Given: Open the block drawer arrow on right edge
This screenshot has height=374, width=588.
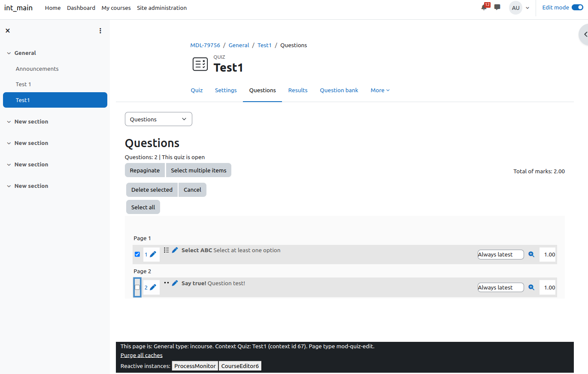Looking at the screenshot, I should tap(585, 34).
